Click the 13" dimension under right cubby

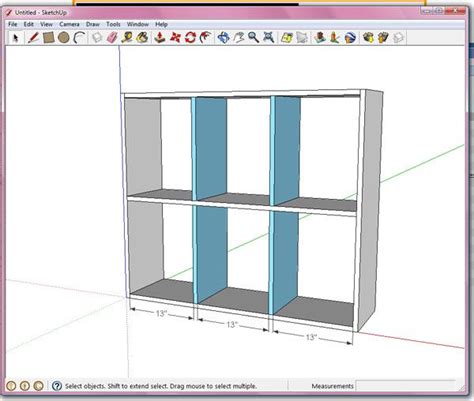311,337
